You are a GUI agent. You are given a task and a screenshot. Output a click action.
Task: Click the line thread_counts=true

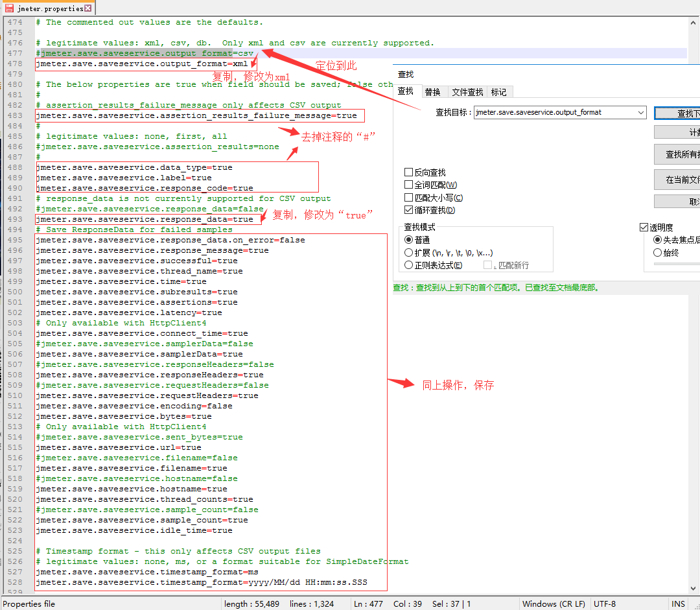point(145,499)
